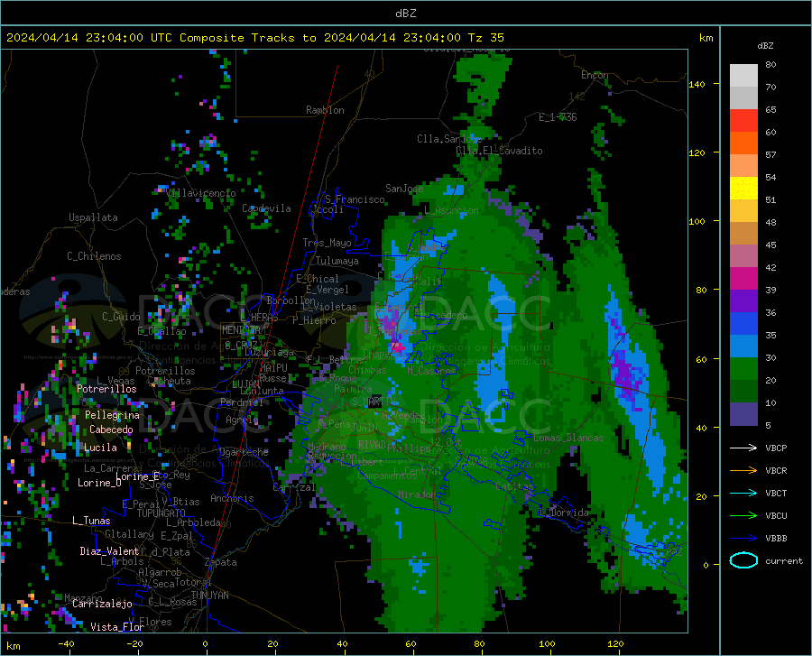Screen dimensions: 812x656
Task: Click the C_Chilenos map label
Action: pos(94,256)
